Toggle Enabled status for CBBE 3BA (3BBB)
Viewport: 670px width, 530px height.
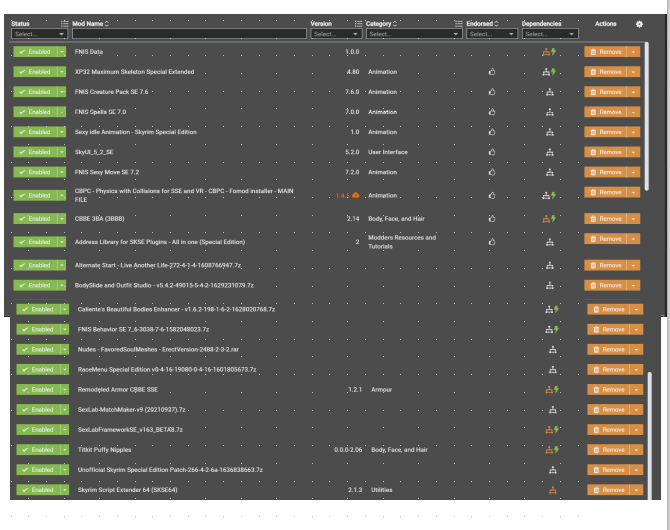35,219
